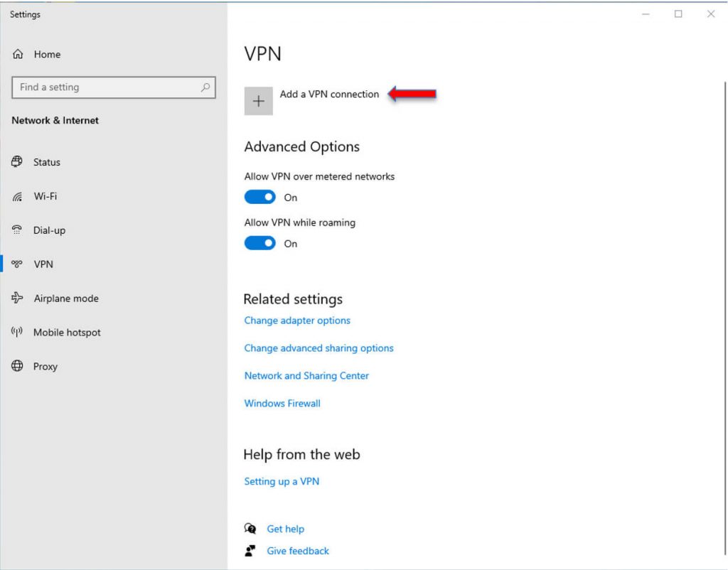Screen dimensions: 728x570
Task: Click the VPN sidebar icon
Action: 17,264
